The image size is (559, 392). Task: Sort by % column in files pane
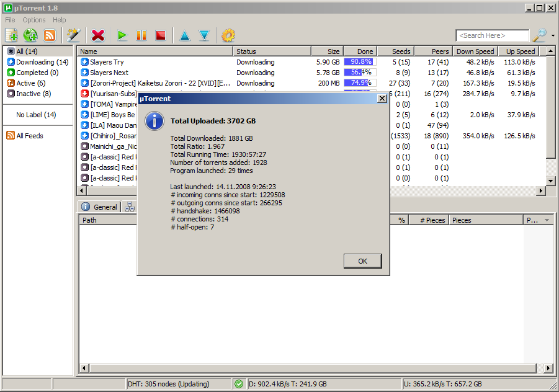(400, 220)
